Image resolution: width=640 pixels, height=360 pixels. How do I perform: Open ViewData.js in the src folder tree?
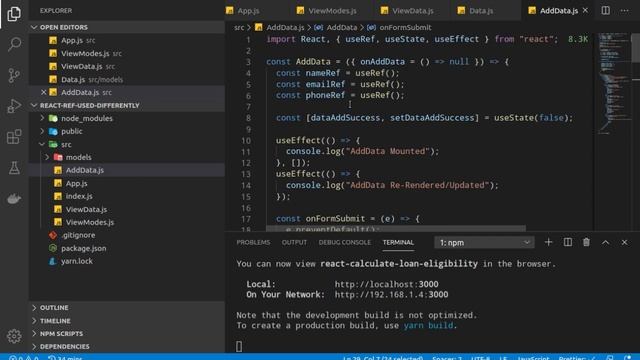(x=127, y=209)
